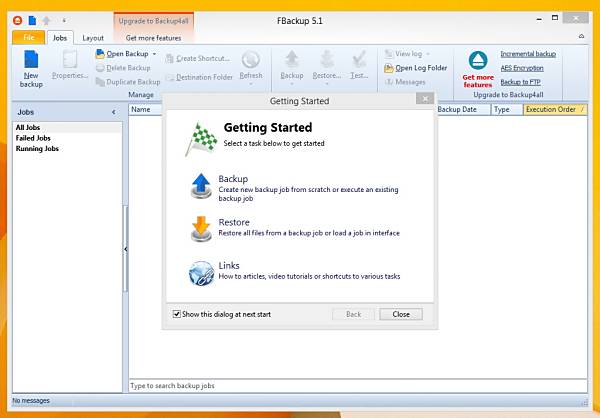This screenshot has height=418, width=600.
Task: Choose the Backup task title in Getting Started
Action: pyautogui.click(x=233, y=179)
